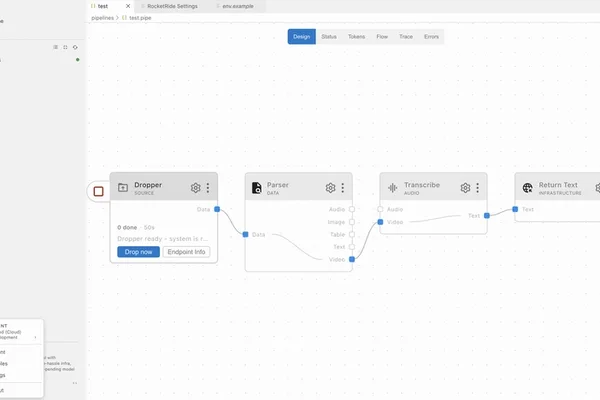600x400 pixels.
Task: Click the Parser Table output port
Action: 352,234
